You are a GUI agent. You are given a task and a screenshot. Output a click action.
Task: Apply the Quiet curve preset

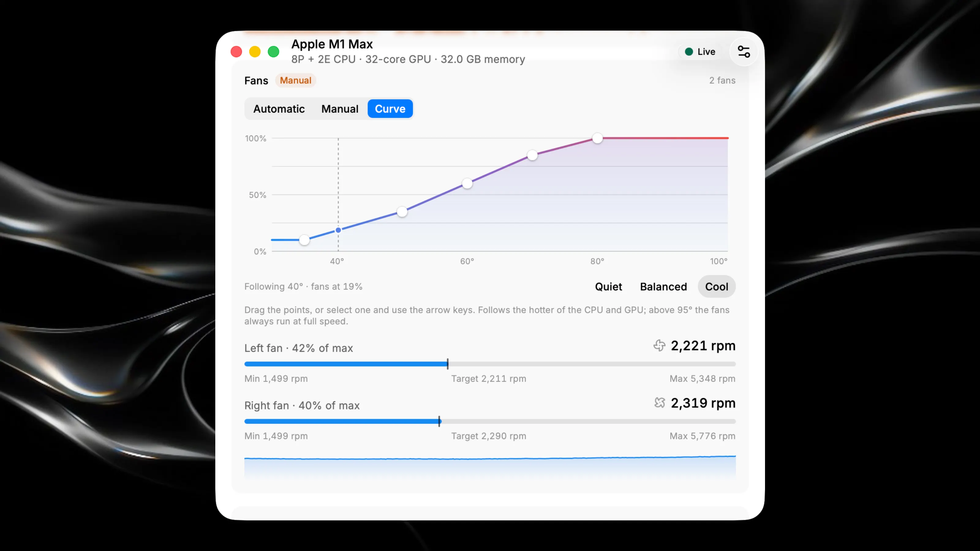click(x=608, y=287)
